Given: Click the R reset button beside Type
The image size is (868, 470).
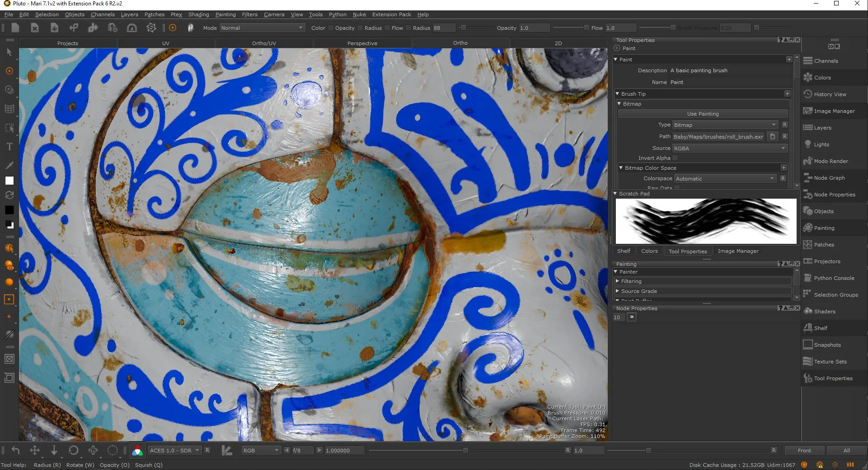Looking at the screenshot, I should [784, 125].
